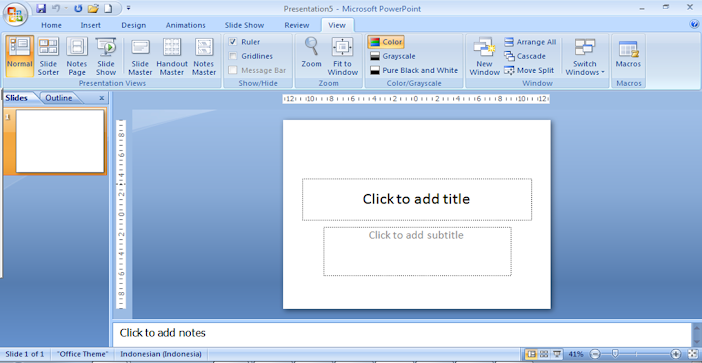Click 'Slide 1 of 1' in status bar
The image size is (702, 363).
25,354
